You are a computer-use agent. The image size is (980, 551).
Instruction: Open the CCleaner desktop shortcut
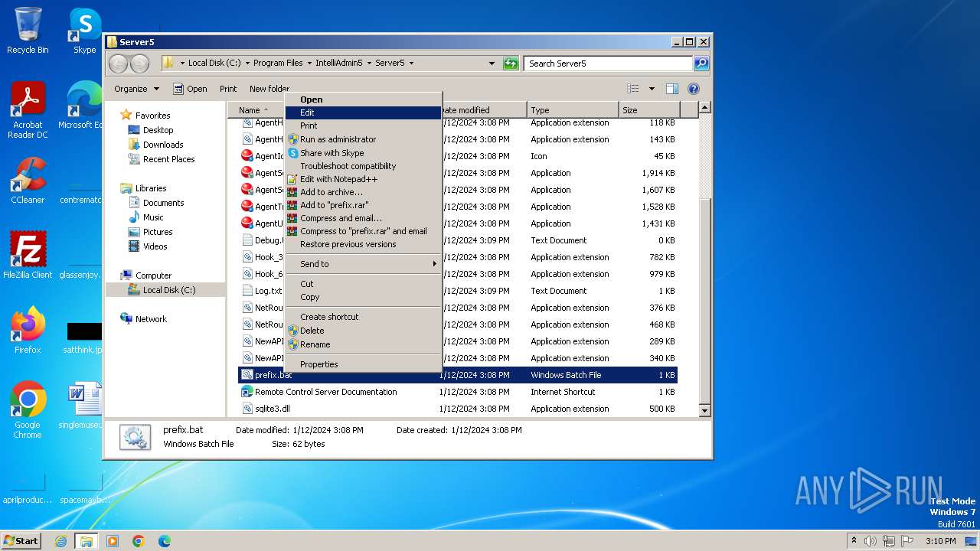(28, 181)
